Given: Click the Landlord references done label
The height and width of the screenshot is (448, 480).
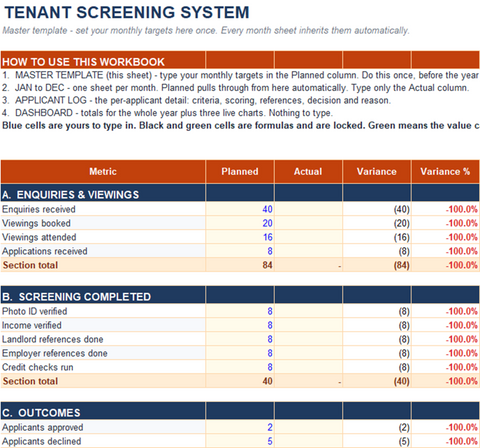Looking at the screenshot, I should tap(53, 339).
